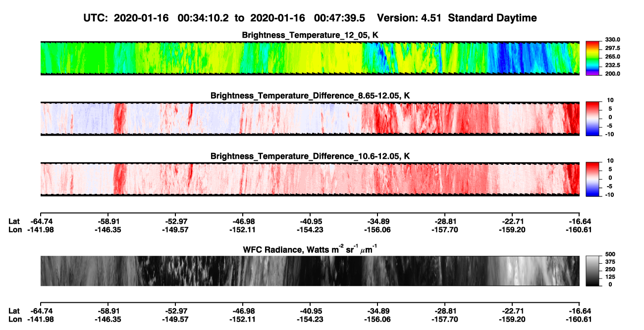Click longitude -152.11 on the axis above WFC Radiance
The width and height of the screenshot is (644, 330).
(x=242, y=230)
